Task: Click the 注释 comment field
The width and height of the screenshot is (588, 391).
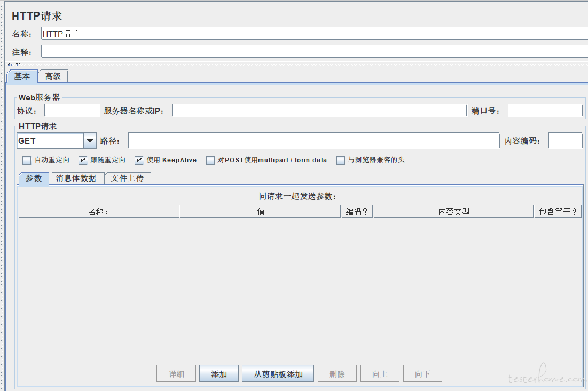Action: 314,52
